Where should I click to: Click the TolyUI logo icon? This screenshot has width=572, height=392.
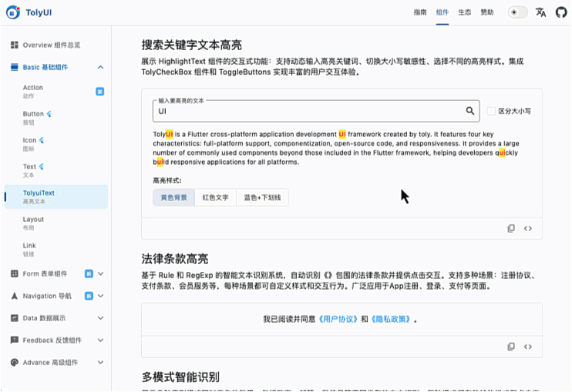pyautogui.click(x=13, y=12)
